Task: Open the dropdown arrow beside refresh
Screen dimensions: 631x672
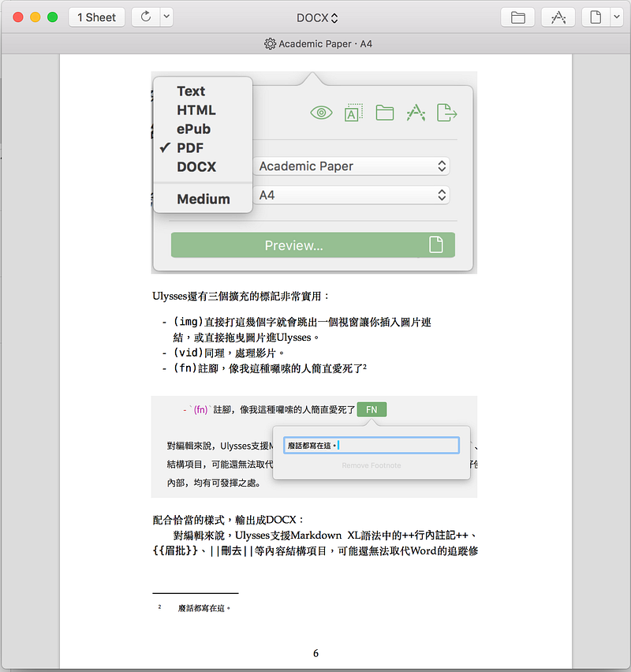Action: tap(166, 17)
